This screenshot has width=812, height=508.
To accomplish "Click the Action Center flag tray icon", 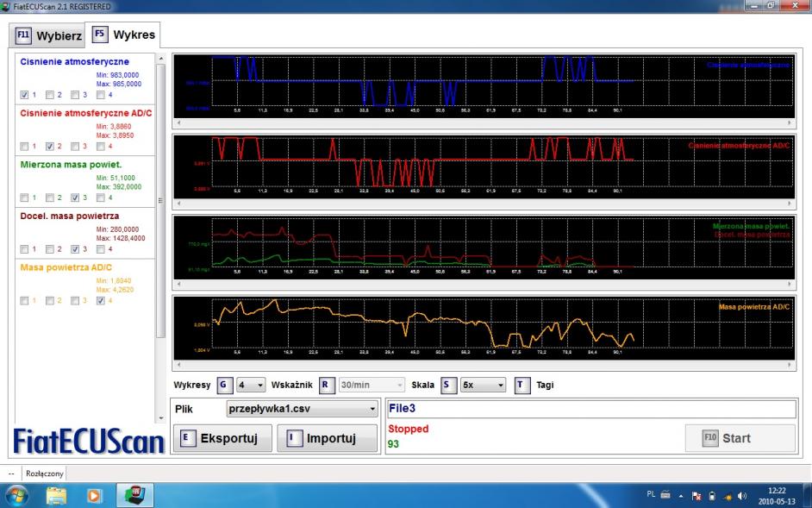I will coord(696,496).
